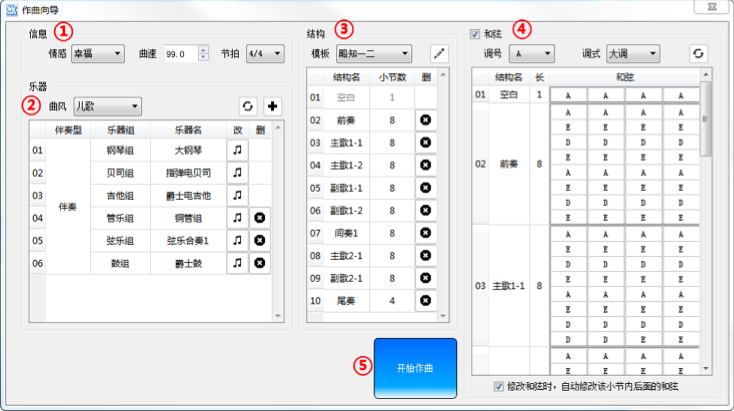Increase 曲速 with the up spinner arrow
Screen dimensions: 734x411
tap(203, 50)
